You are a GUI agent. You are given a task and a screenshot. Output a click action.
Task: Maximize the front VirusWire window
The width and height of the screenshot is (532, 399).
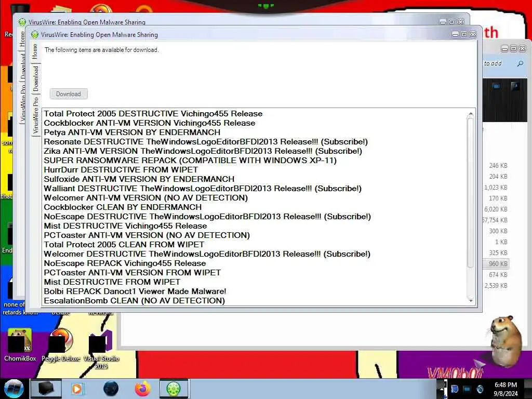pyautogui.click(x=464, y=35)
